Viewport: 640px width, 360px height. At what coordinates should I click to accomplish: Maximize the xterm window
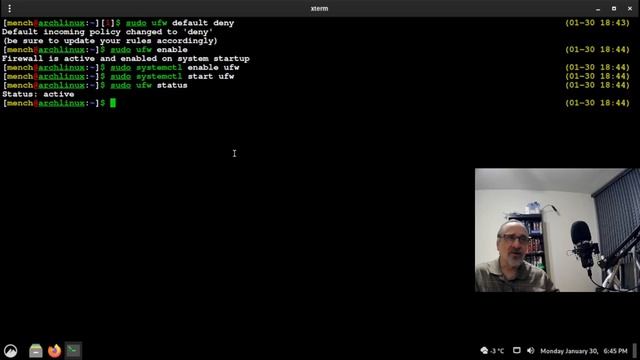(x=614, y=9)
